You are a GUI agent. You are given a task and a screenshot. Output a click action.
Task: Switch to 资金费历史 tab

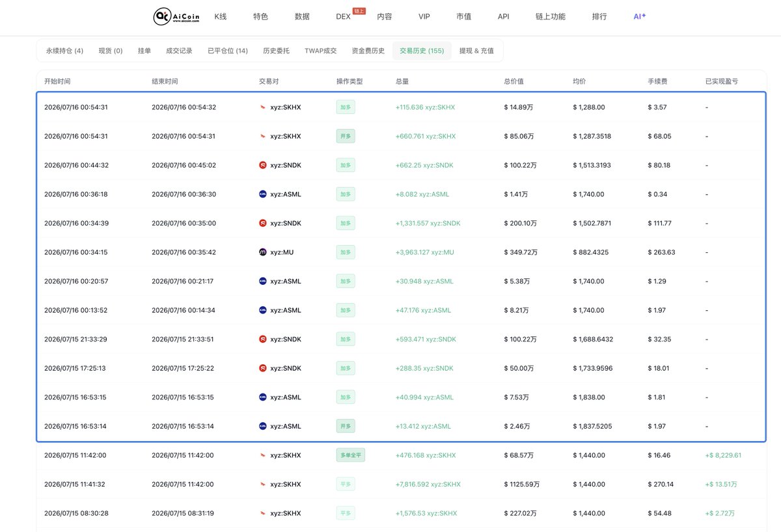pyautogui.click(x=368, y=51)
